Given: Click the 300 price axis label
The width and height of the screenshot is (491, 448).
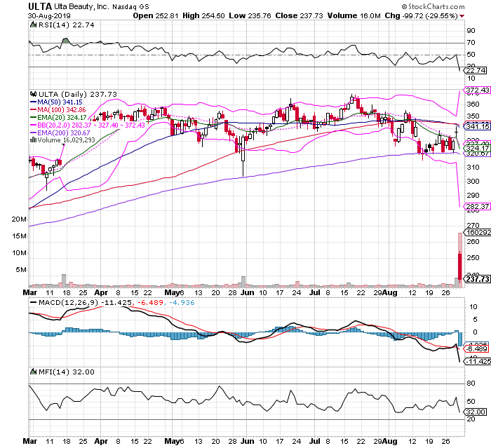Looking at the screenshot, I should 473,182.
